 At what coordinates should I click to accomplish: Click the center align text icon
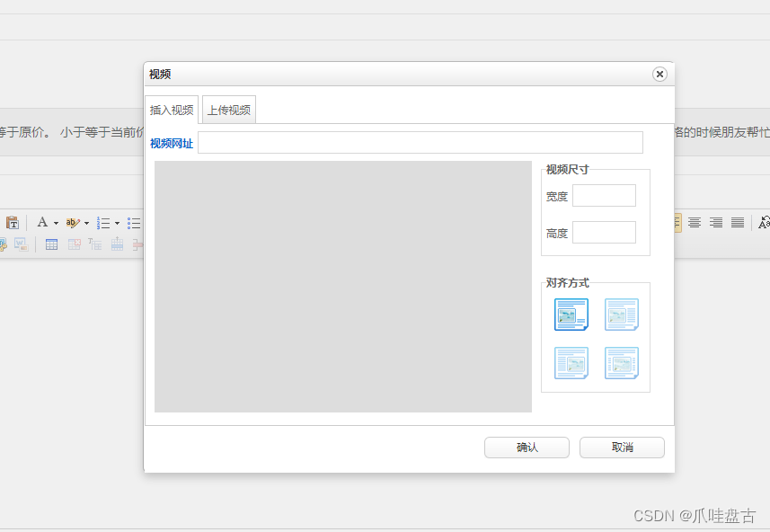(x=694, y=223)
